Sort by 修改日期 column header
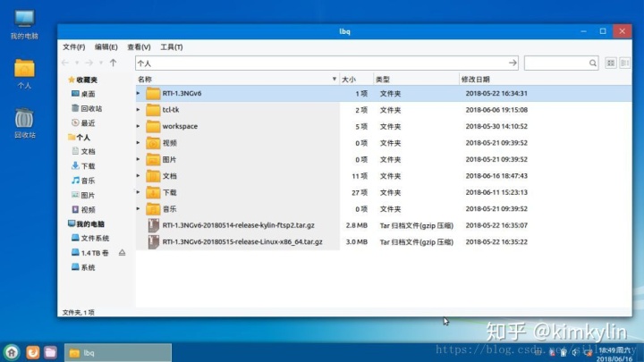 pos(546,80)
